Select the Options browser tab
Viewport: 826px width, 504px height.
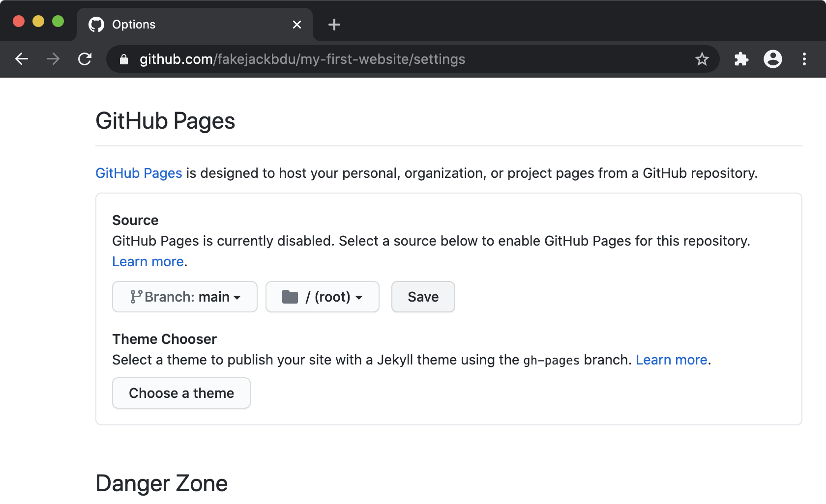(x=195, y=25)
